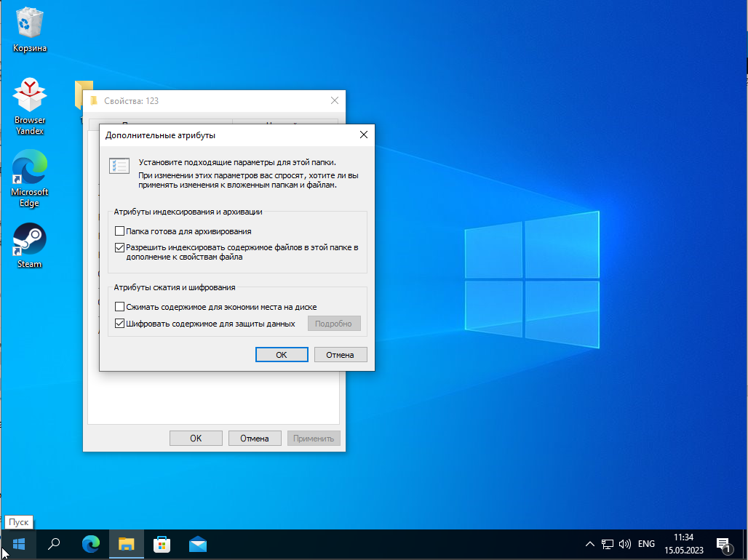This screenshot has height=560, width=748.
Task: Uncheck 'Разрешить индексировать содержимое файлов' checkbox
Action: (x=120, y=247)
